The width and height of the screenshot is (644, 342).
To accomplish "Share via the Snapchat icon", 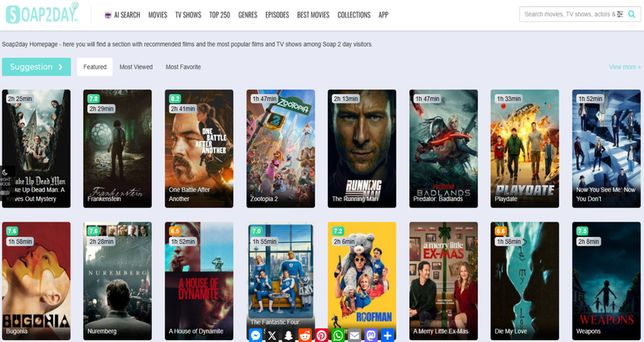I will coord(289,335).
